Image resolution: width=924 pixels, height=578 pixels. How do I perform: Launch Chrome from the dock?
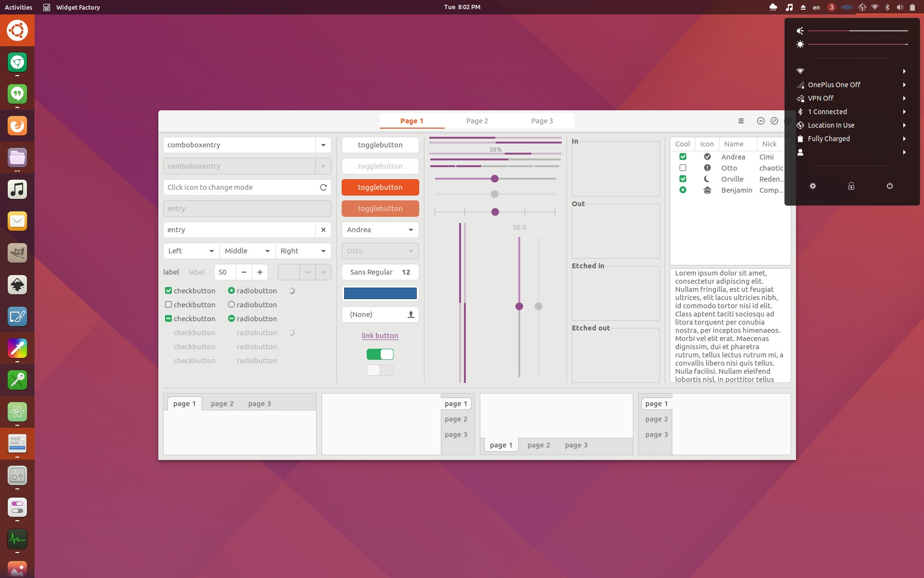click(x=17, y=62)
